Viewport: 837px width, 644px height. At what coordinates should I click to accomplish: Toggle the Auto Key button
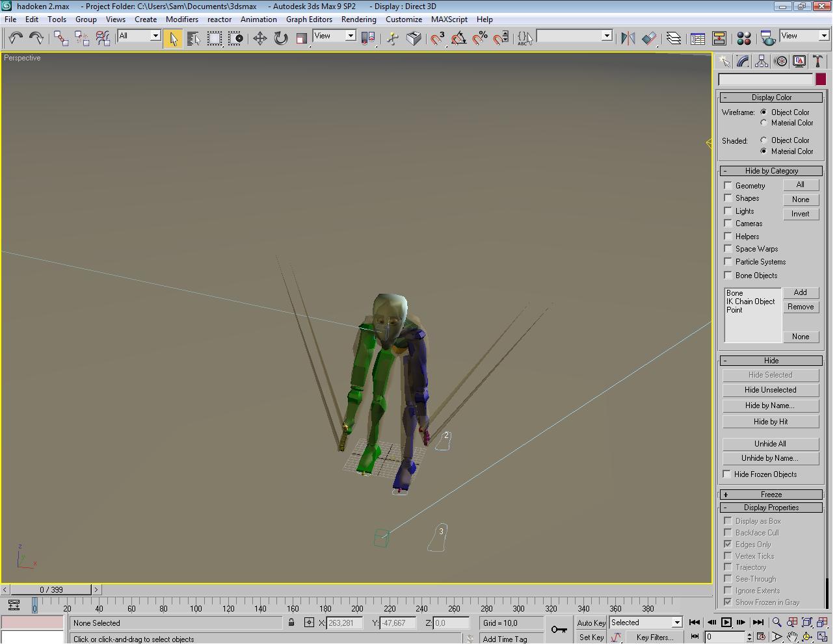(591, 623)
